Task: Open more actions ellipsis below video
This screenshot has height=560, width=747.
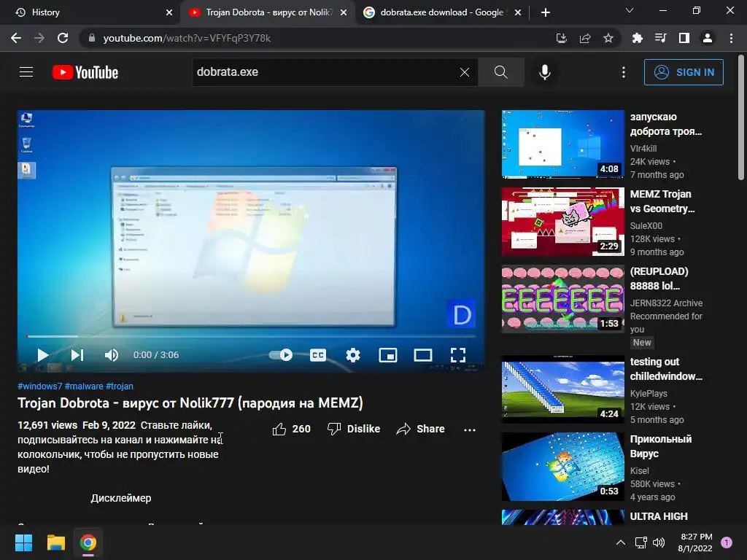Action: pos(470,429)
